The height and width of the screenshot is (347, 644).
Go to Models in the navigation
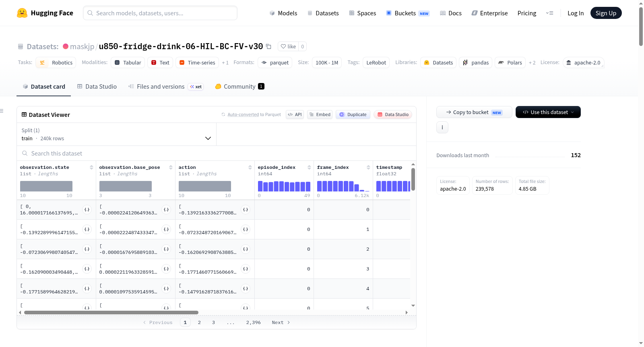[283, 13]
